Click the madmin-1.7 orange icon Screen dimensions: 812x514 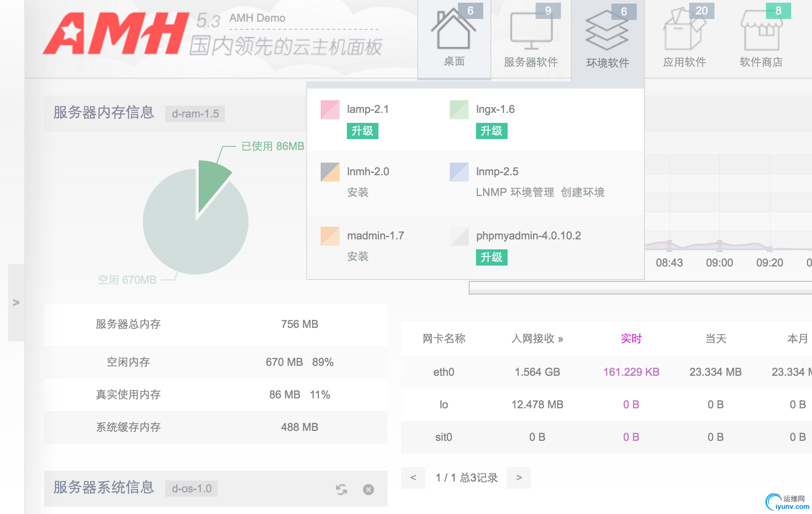click(330, 236)
